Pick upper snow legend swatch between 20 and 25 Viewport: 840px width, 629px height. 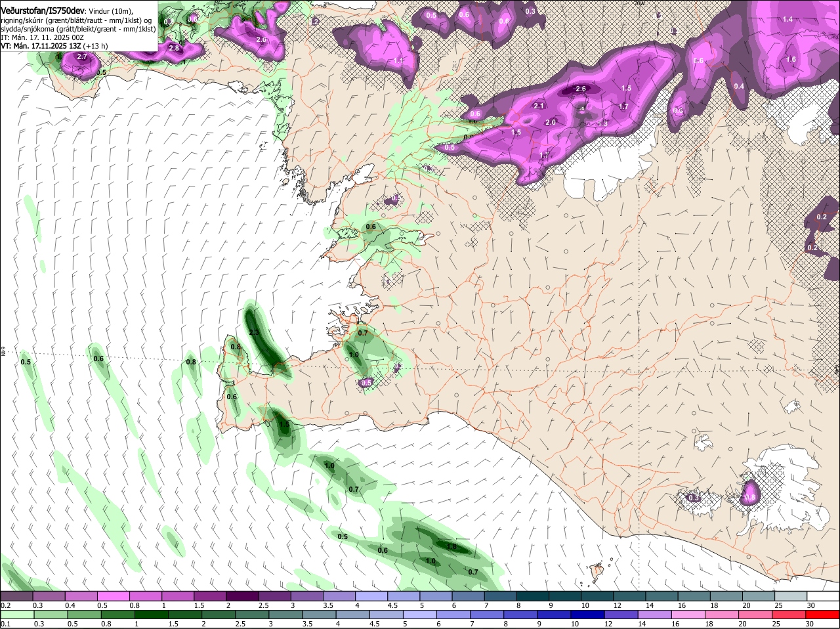point(759,596)
